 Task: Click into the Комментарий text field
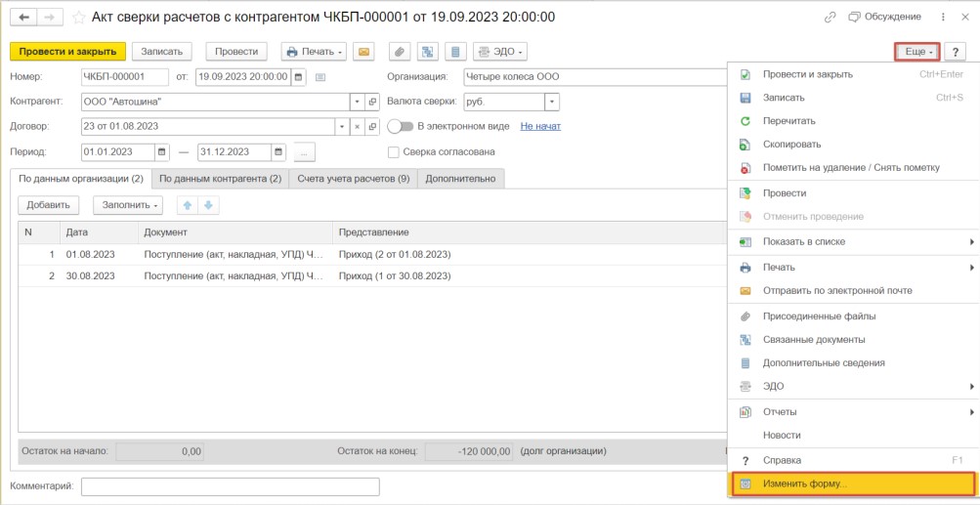[x=230, y=486]
